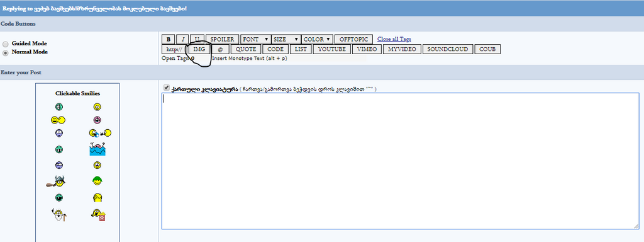Insert the drowning-in-water smiley

point(97,149)
